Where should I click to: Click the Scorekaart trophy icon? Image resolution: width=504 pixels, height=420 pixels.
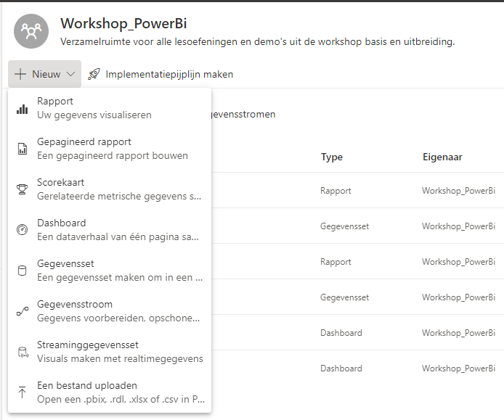23,189
